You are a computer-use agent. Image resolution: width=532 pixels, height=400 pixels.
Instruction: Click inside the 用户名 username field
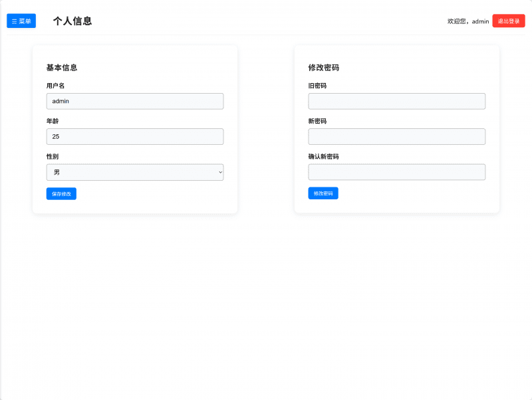pyautogui.click(x=134, y=101)
